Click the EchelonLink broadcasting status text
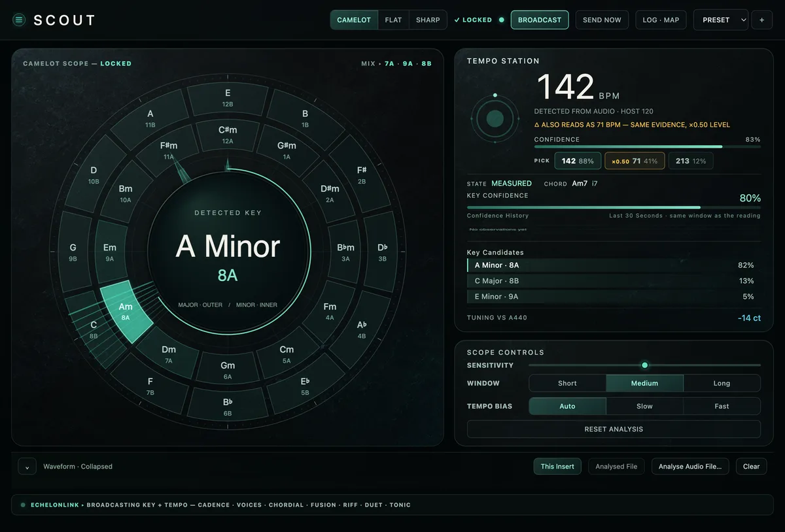Image resolution: width=785 pixels, height=532 pixels. [220, 505]
